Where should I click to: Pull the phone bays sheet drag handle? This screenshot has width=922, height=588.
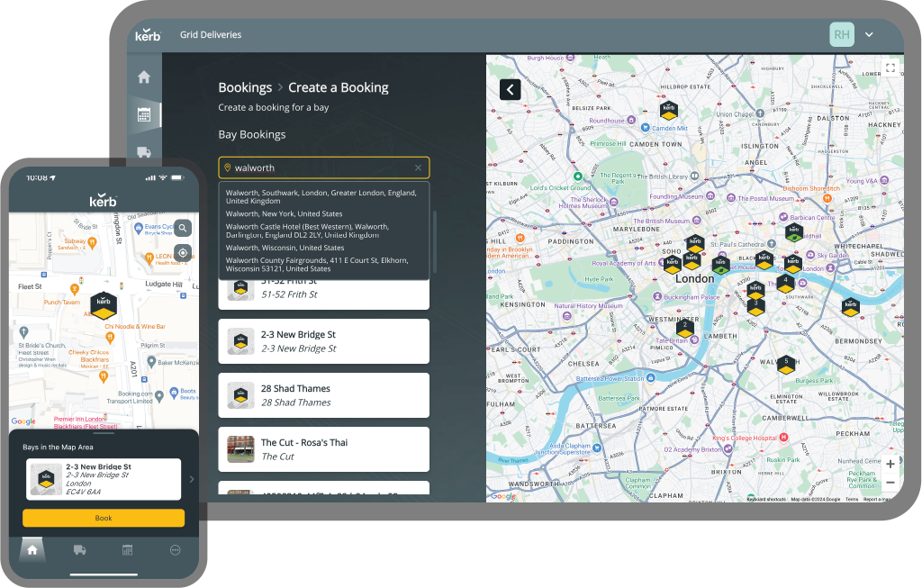point(104,433)
